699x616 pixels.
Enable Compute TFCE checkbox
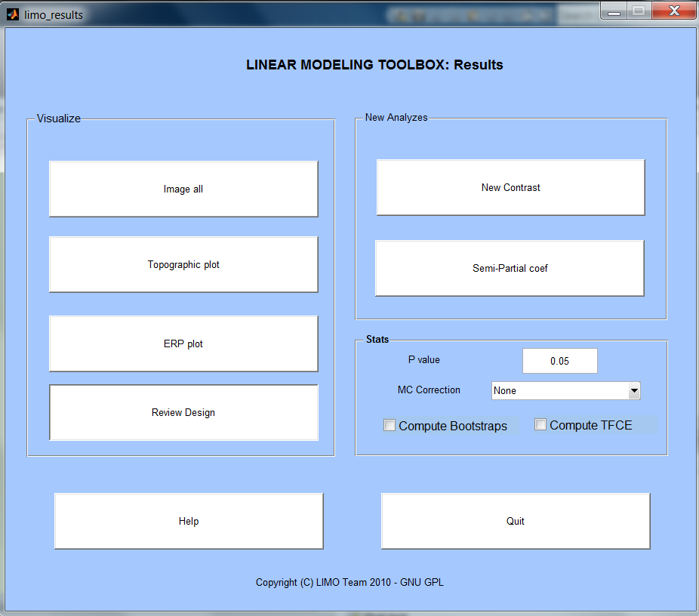(540, 424)
